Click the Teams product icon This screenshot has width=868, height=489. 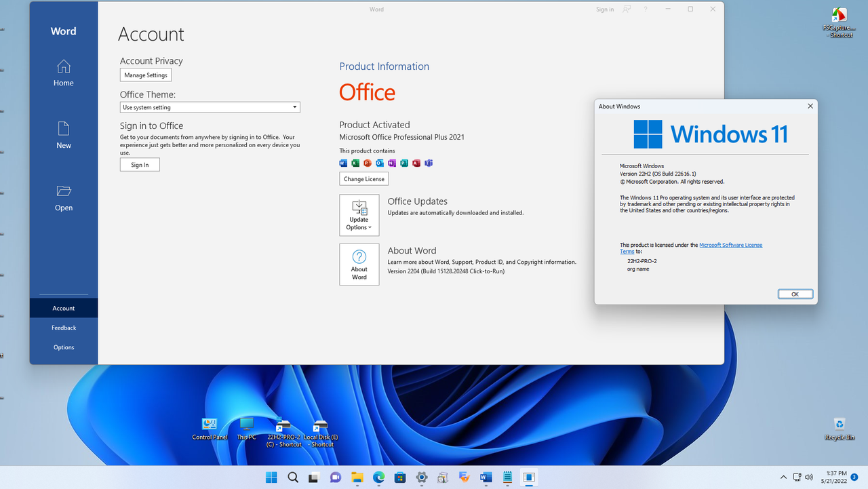click(429, 163)
